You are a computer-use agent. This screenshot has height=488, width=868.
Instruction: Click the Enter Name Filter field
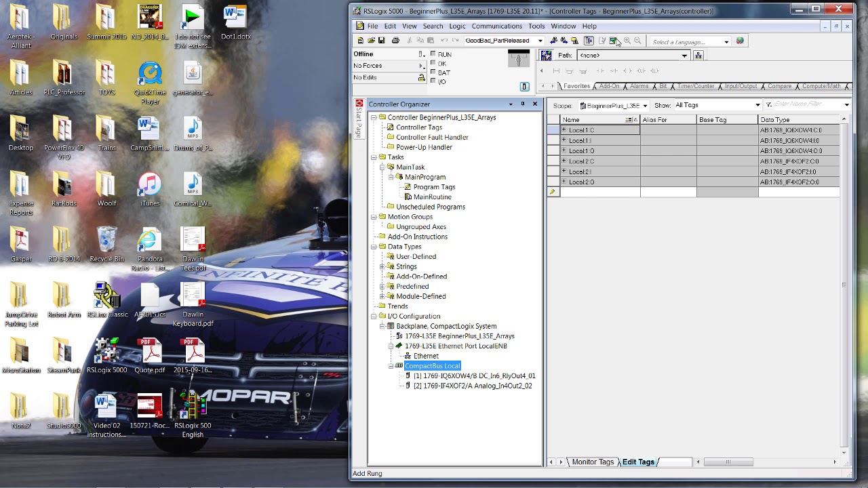tap(807, 104)
